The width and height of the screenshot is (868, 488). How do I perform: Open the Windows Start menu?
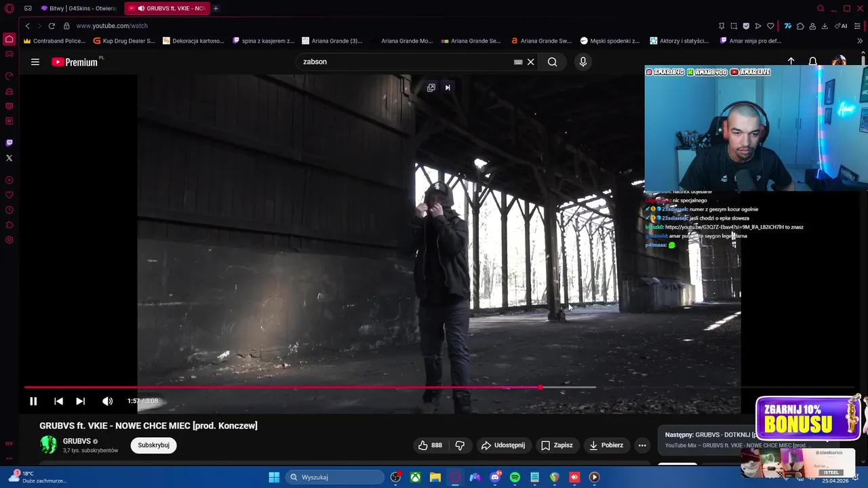click(x=274, y=477)
